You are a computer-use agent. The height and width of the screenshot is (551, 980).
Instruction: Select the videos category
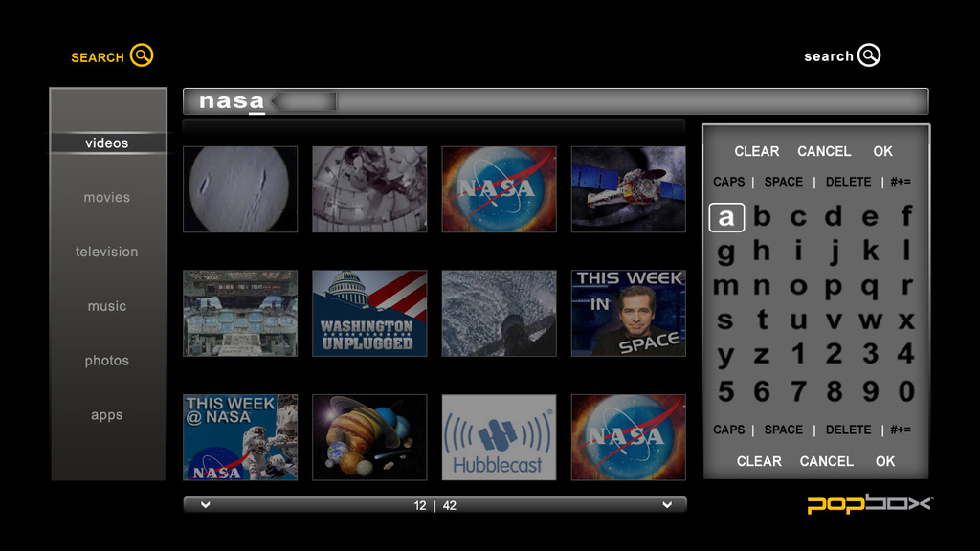[x=107, y=143]
